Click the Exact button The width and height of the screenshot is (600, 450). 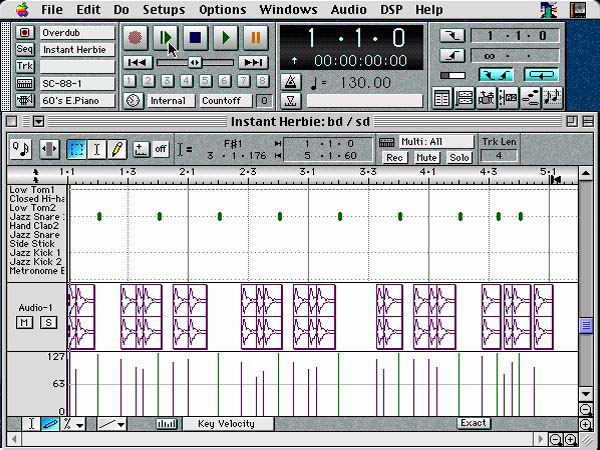tap(473, 423)
